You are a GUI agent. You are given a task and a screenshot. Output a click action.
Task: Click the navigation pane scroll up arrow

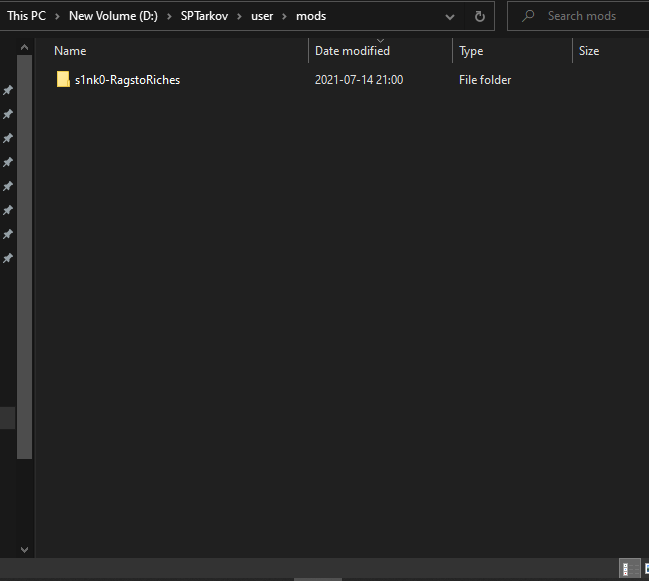[x=24, y=47]
